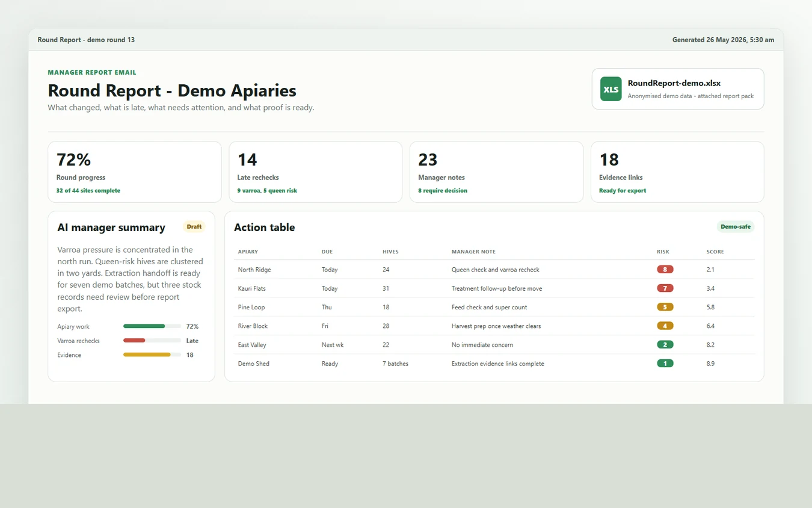Viewport: 812px width, 508px height.
Task: Click risk badge 8 for North Ridge
Action: [x=665, y=270]
